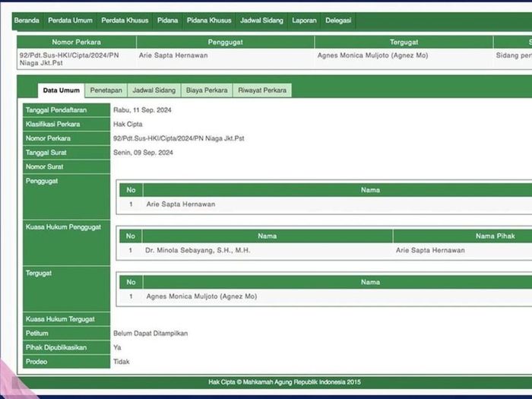Select Perdata Khusus in the top navigation
Viewport: 532px width, 399px height.
coord(125,21)
